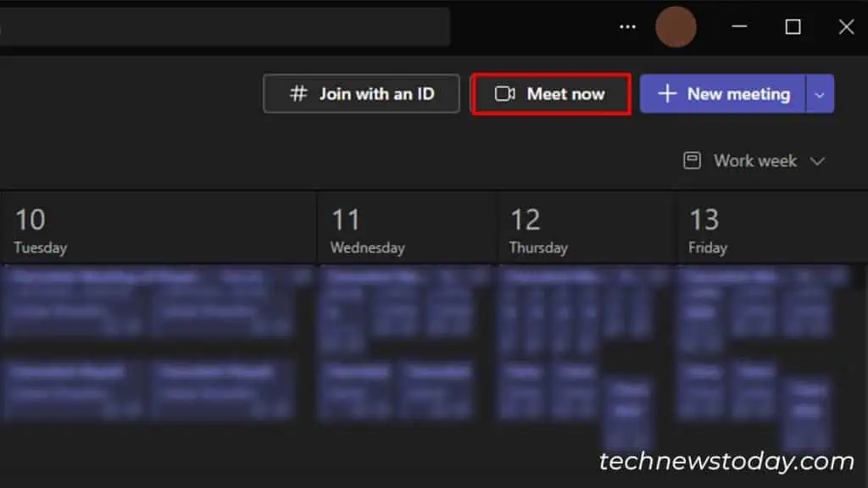Click the calendar view icon beside Work week
The width and height of the screenshot is (868, 488).
tap(694, 160)
